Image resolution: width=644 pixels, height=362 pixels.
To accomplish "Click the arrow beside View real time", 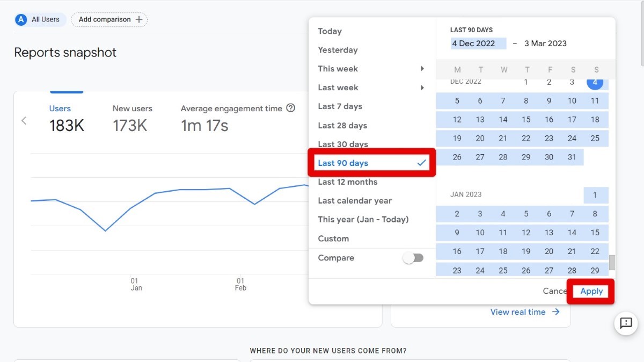I will 555,312.
